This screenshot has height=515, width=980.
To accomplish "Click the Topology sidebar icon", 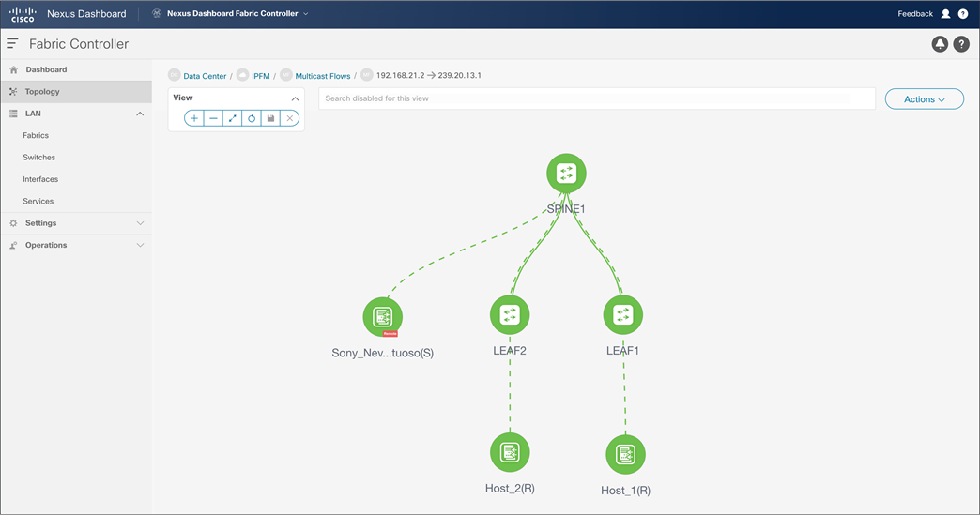I will (13, 92).
